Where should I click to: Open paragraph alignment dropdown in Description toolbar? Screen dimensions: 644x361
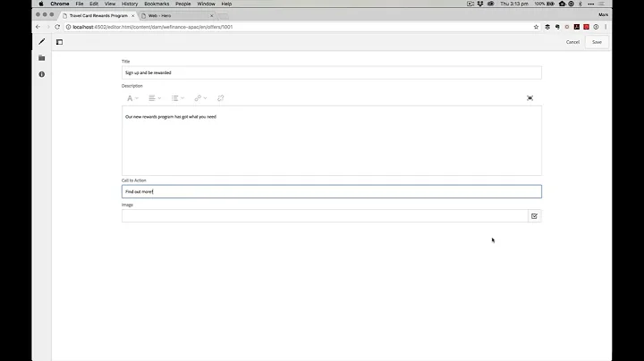click(155, 98)
